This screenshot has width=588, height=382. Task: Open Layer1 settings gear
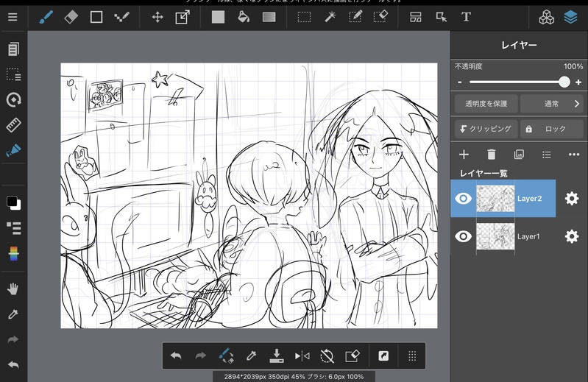coord(572,236)
